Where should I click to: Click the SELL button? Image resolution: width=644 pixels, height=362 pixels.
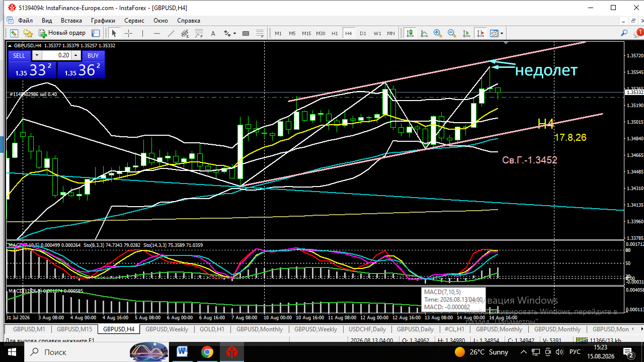pyautogui.click(x=19, y=55)
